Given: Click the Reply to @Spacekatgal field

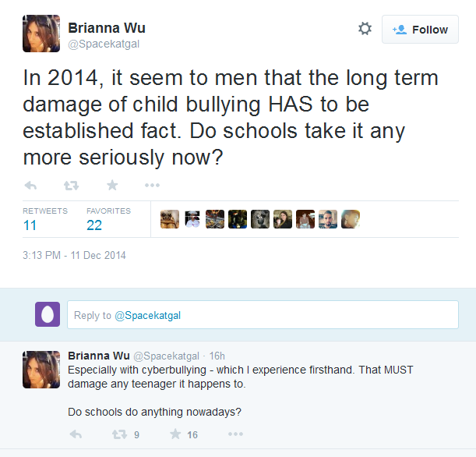Looking at the screenshot, I should [x=263, y=315].
